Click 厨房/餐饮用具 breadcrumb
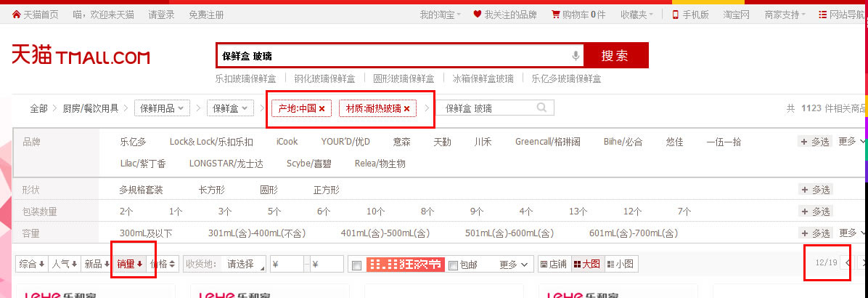The image size is (868, 298). click(91, 108)
